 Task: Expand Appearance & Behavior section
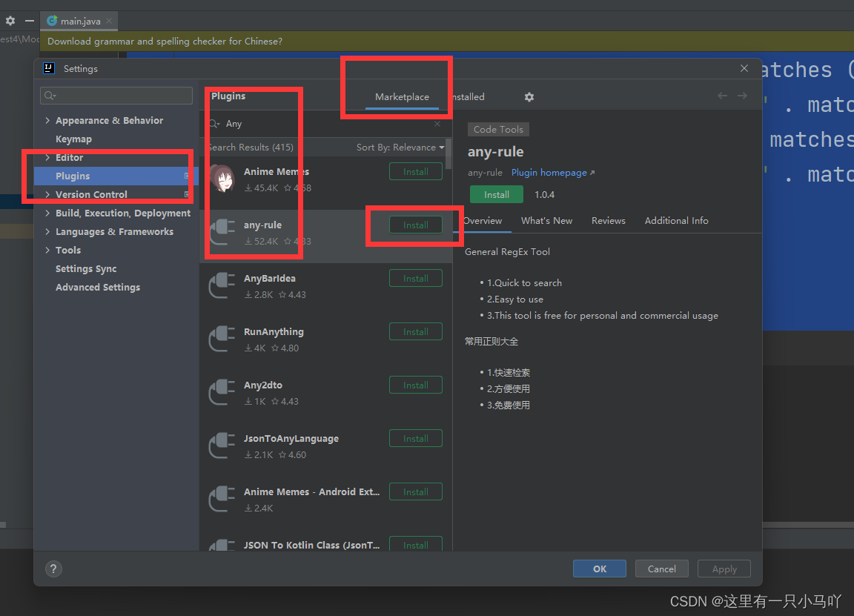47,120
